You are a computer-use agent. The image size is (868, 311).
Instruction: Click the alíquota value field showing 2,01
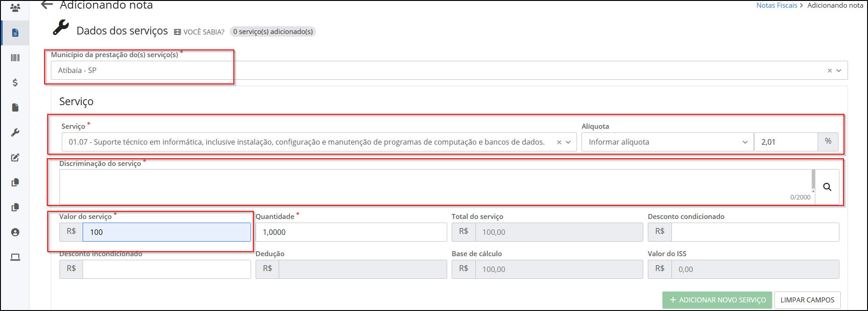pyautogui.click(x=786, y=142)
